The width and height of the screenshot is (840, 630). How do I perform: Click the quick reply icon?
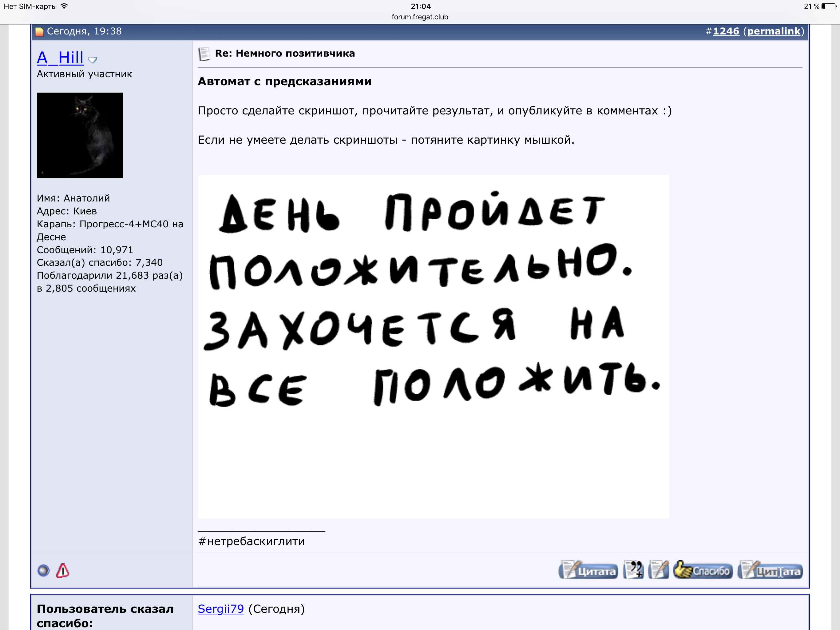pos(659,570)
